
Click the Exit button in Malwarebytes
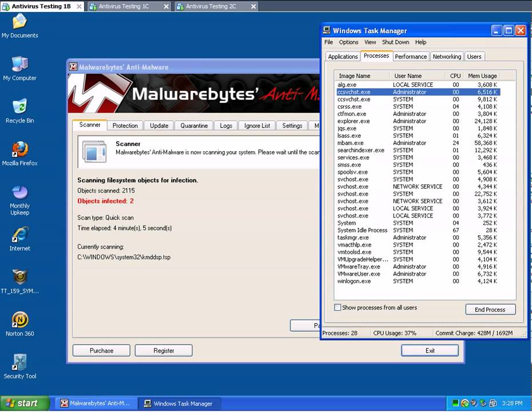click(430, 351)
